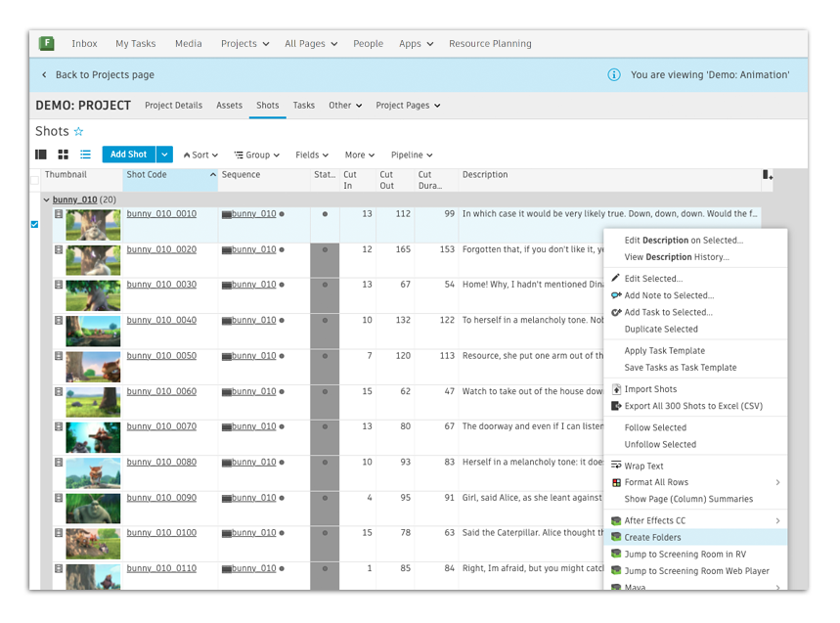Click Back to Projects page

click(x=105, y=75)
